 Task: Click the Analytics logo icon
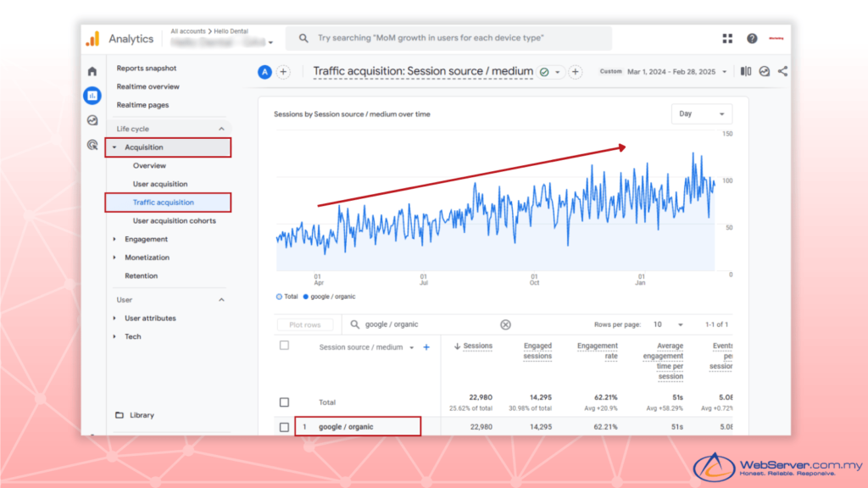92,39
